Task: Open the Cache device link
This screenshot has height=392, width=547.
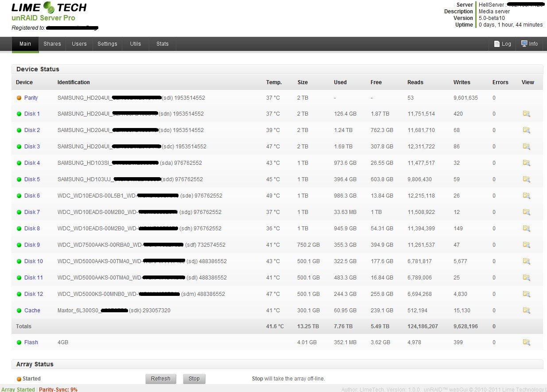Action: [32, 310]
